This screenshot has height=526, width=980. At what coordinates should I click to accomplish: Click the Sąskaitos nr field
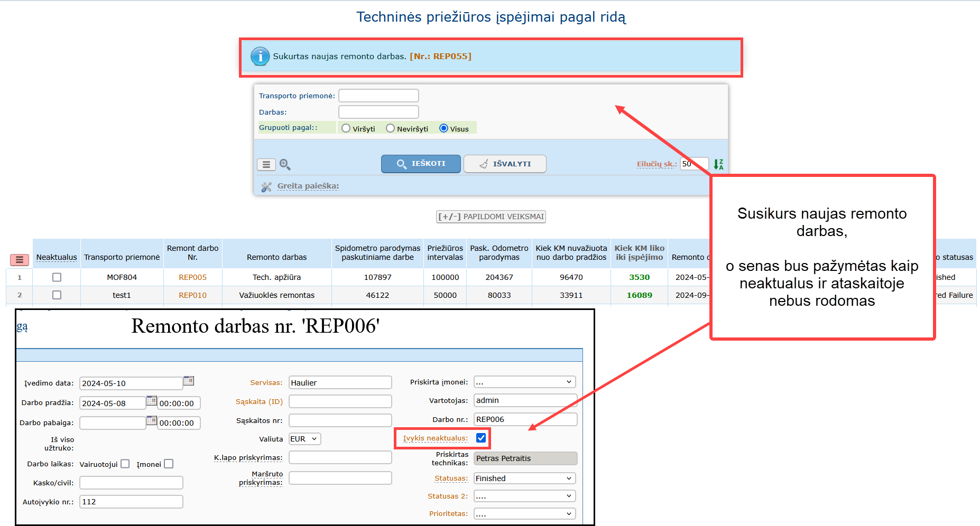[x=340, y=420]
